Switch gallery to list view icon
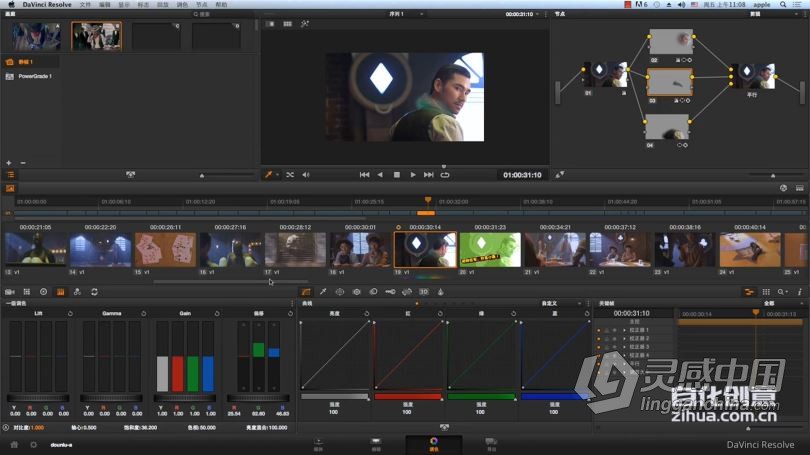This screenshot has height=455, width=810. [10, 175]
